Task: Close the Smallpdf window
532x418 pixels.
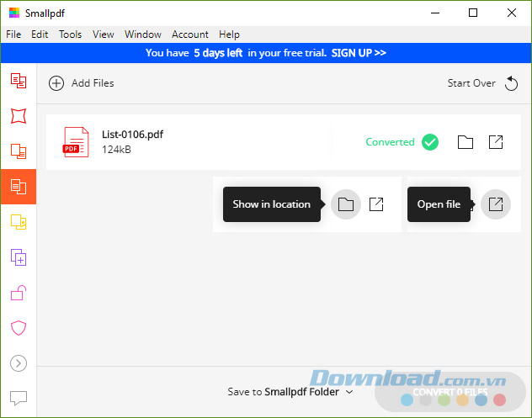Action: click(x=512, y=13)
